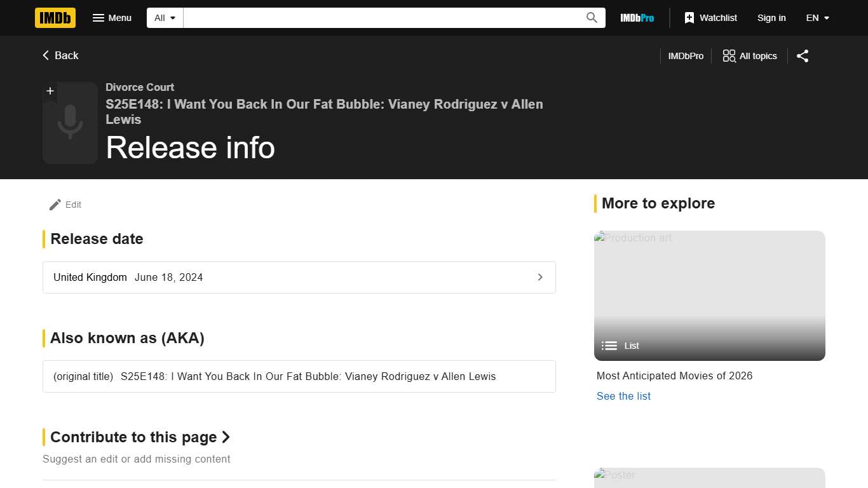The width and height of the screenshot is (868, 488).
Task: Expand the All search category dropdown
Action: click(165, 18)
